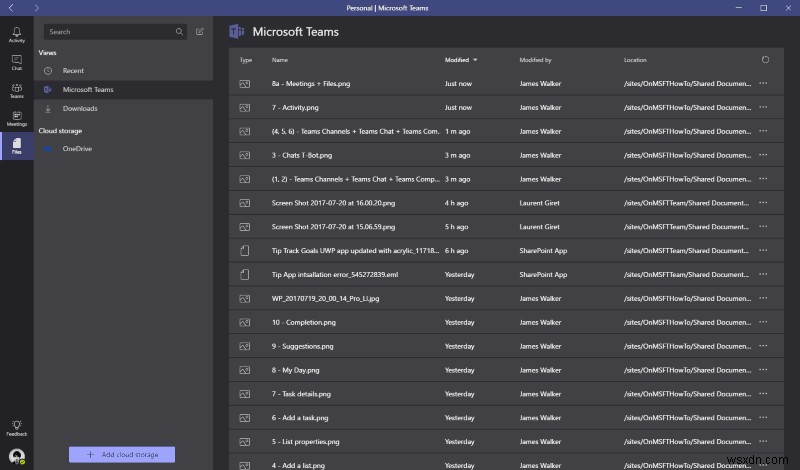Sort files by Location column header
Viewport: 800px width, 470px height.
click(x=635, y=60)
